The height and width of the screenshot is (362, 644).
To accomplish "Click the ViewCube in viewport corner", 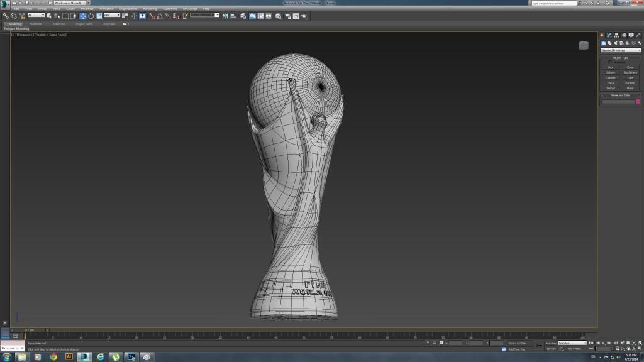I will pyautogui.click(x=583, y=45).
